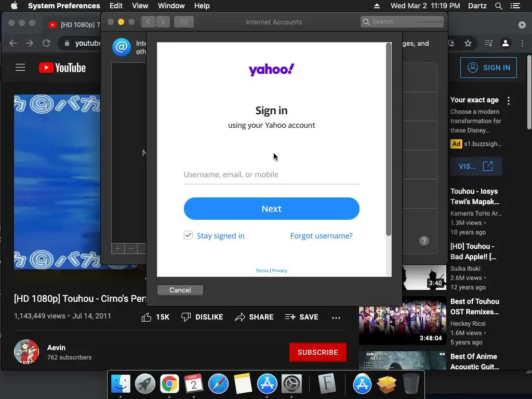This screenshot has width=532, height=399.
Task: Open ad options menu beside Your exact age
Action: (x=509, y=101)
